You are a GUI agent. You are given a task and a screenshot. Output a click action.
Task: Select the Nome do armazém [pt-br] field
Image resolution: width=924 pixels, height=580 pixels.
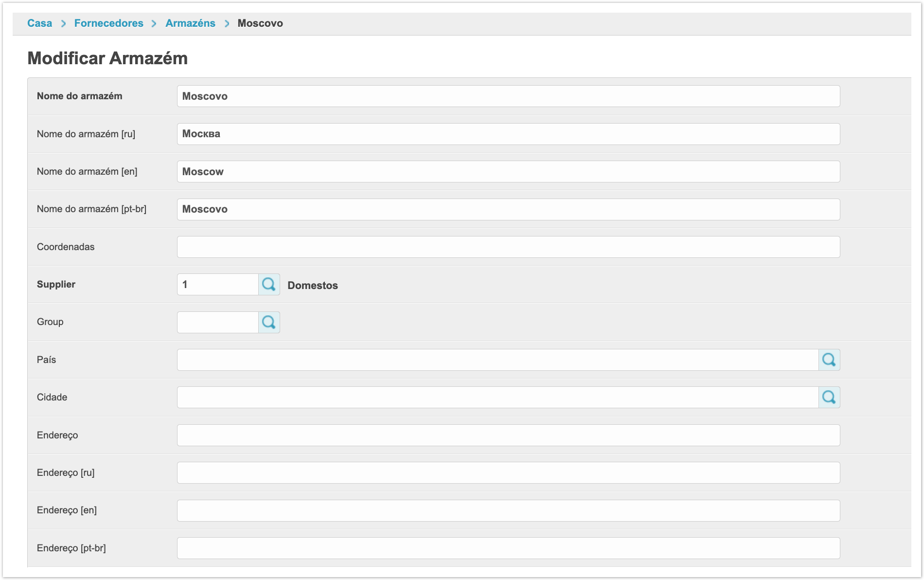508,209
